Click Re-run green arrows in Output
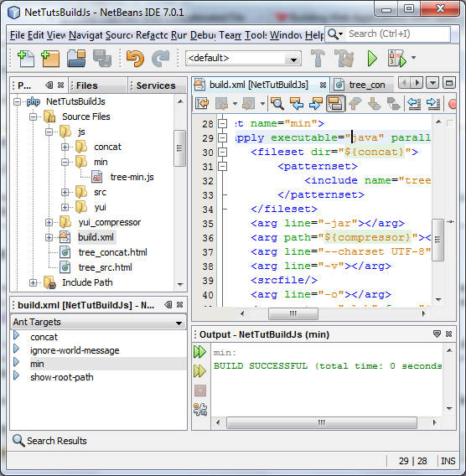Image resolution: width=466 pixels, height=476 pixels. click(x=199, y=351)
